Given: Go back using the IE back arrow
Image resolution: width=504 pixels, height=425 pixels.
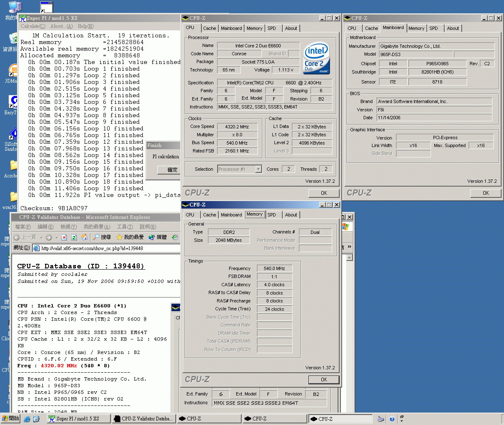Looking at the screenshot, I should tap(17, 237).
